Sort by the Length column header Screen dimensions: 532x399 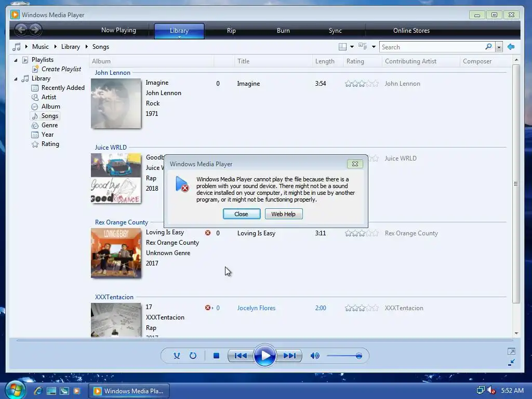(x=327, y=61)
